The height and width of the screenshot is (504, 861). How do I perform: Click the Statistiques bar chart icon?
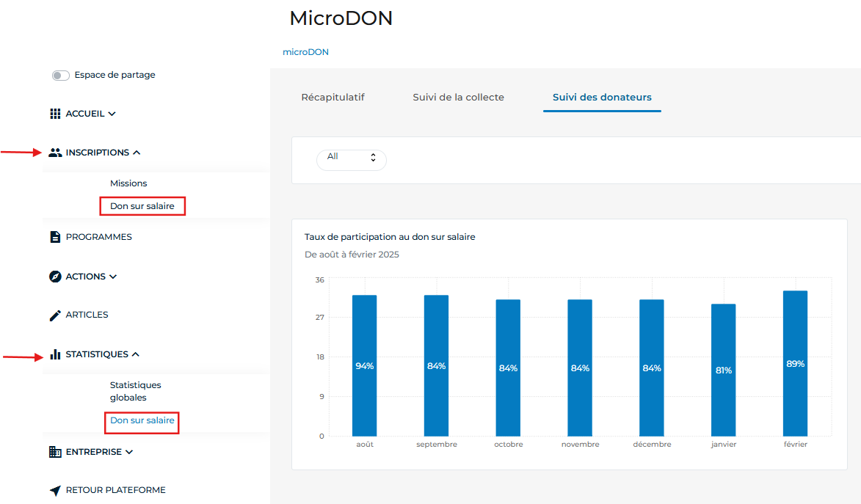click(55, 354)
